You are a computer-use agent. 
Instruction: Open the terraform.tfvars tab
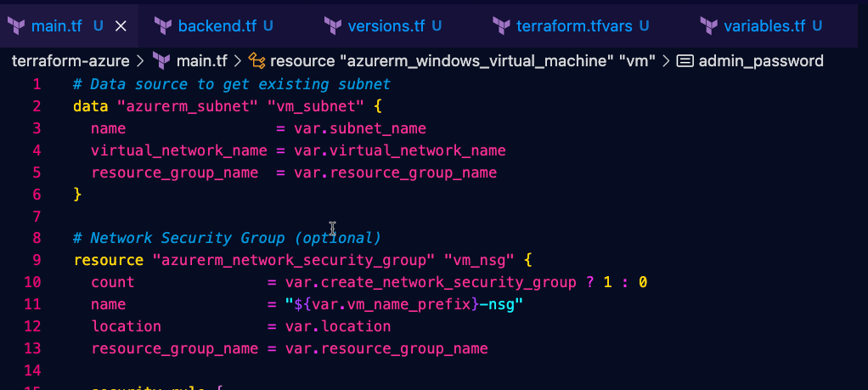[574, 25]
